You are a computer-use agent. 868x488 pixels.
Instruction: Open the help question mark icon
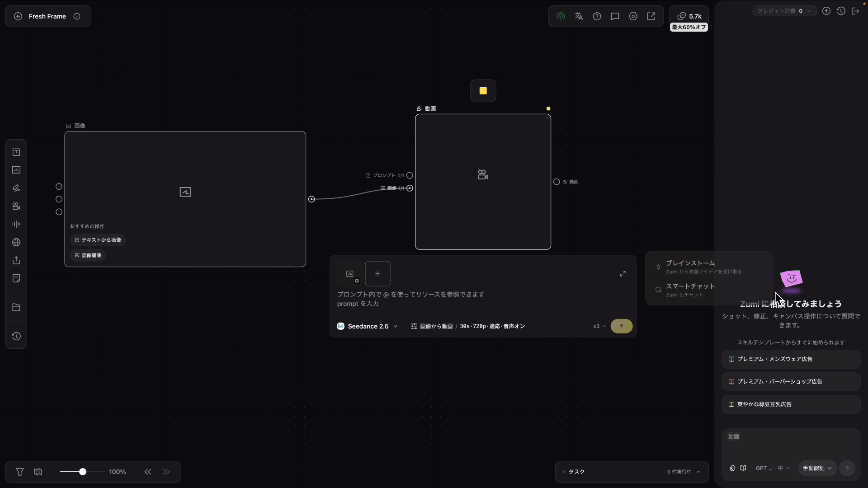tap(597, 16)
